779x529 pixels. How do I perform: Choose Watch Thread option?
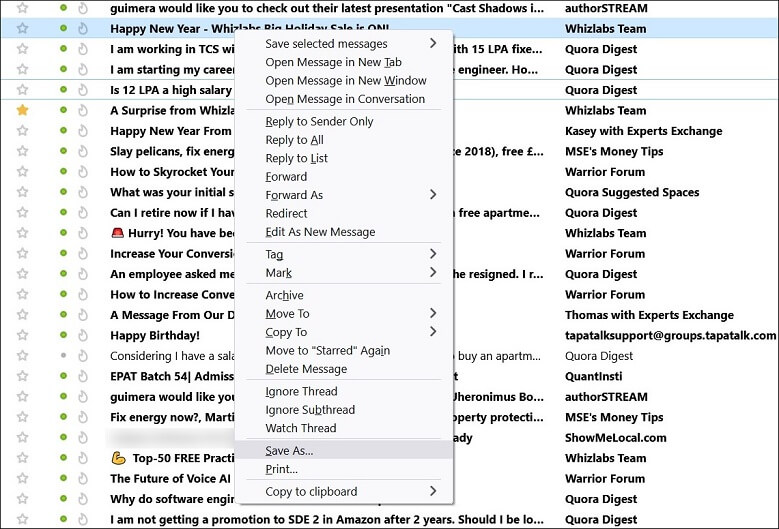(x=344, y=428)
